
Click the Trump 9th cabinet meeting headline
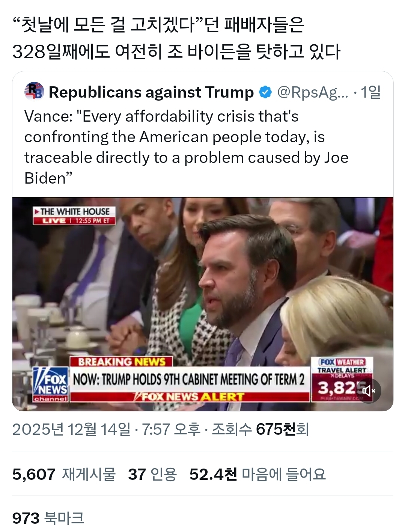[x=189, y=379]
